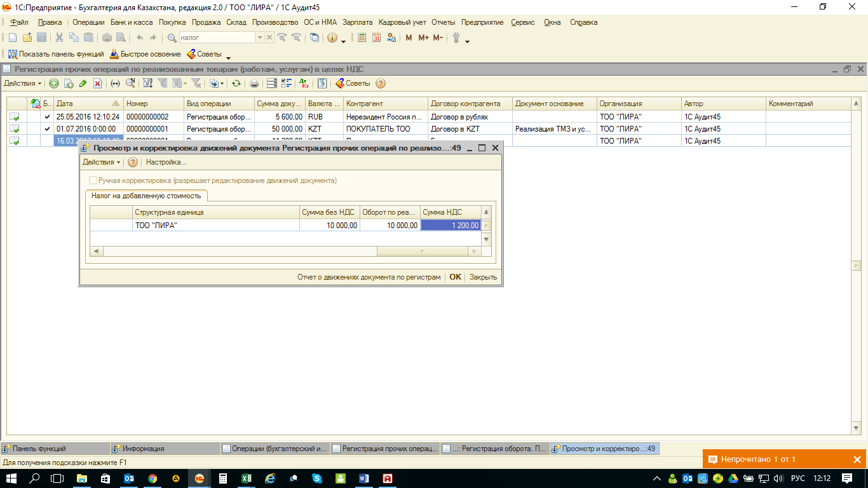Expand the search field dropdown arrow
Screen dimensions: 868x488
click(x=259, y=37)
